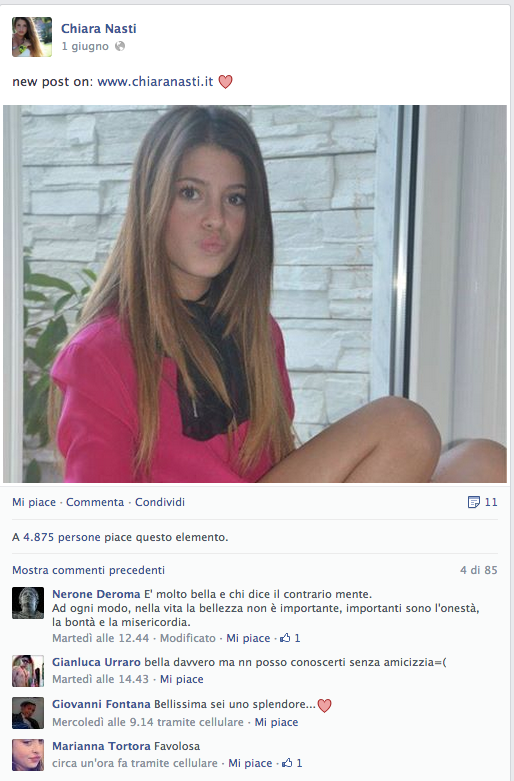Click Nerone Deroma's avatar
Viewport: 514px width, 781px height.
[x=28, y=603]
